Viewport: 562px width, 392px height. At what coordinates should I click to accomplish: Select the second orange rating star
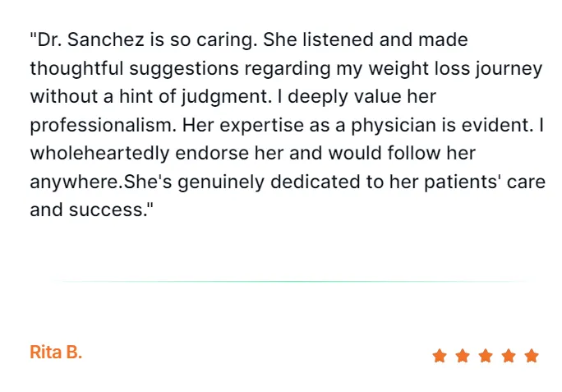(463, 356)
